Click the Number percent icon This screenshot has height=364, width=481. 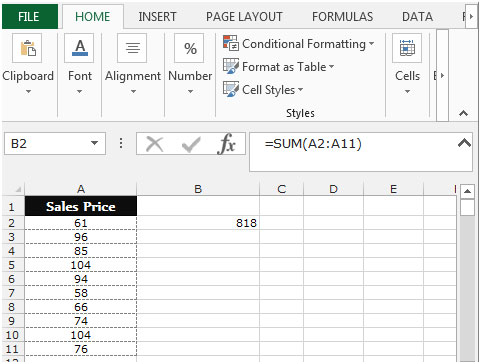point(189,48)
